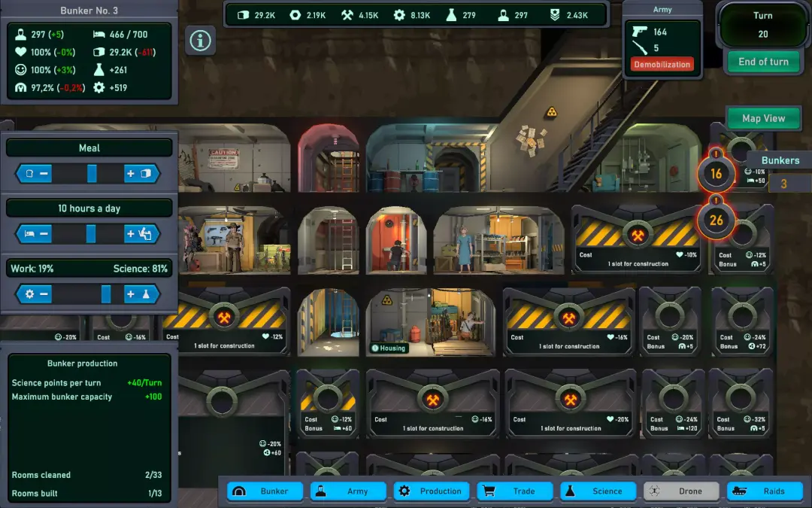This screenshot has height=508, width=812.
Task: Click the pistol icon beside 164 in Army panel
Action: pos(640,32)
